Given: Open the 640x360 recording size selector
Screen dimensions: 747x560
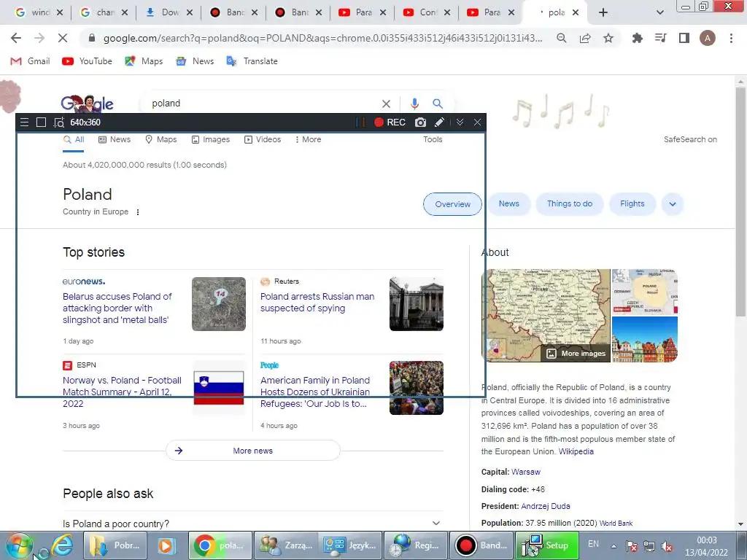Looking at the screenshot, I should (x=85, y=122).
